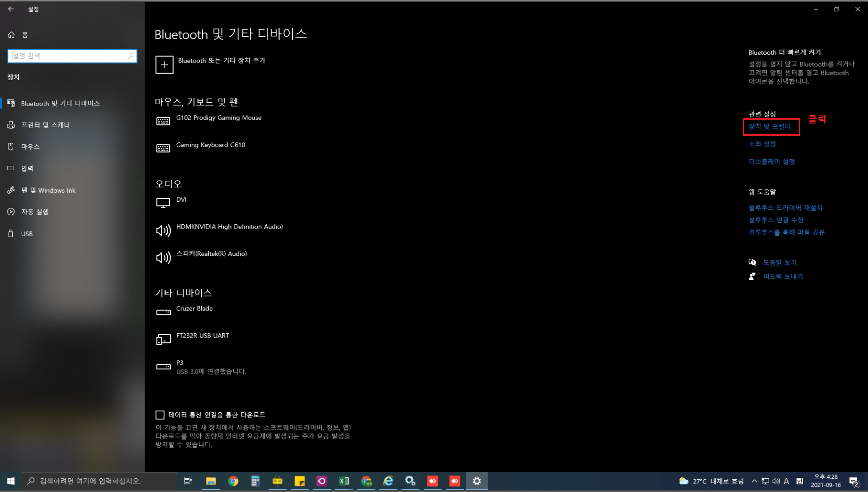Open the first Chrome icon on the taskbar

(x=233, y=481)
